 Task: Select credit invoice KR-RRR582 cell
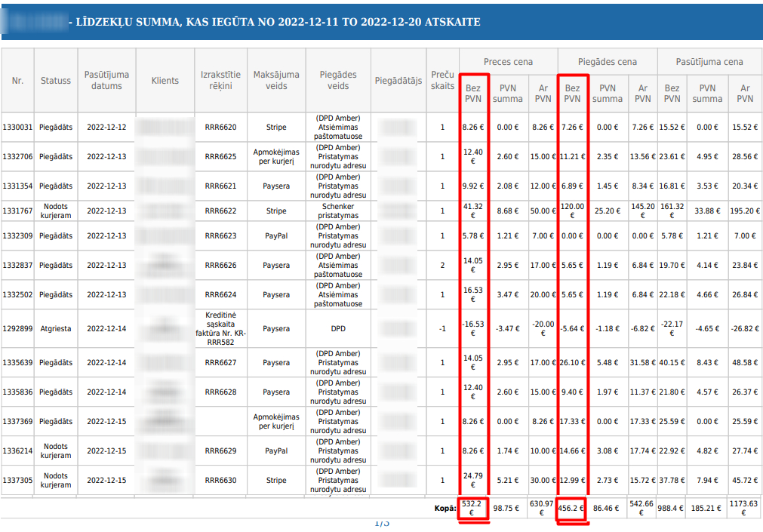click(x=220, y=328)
